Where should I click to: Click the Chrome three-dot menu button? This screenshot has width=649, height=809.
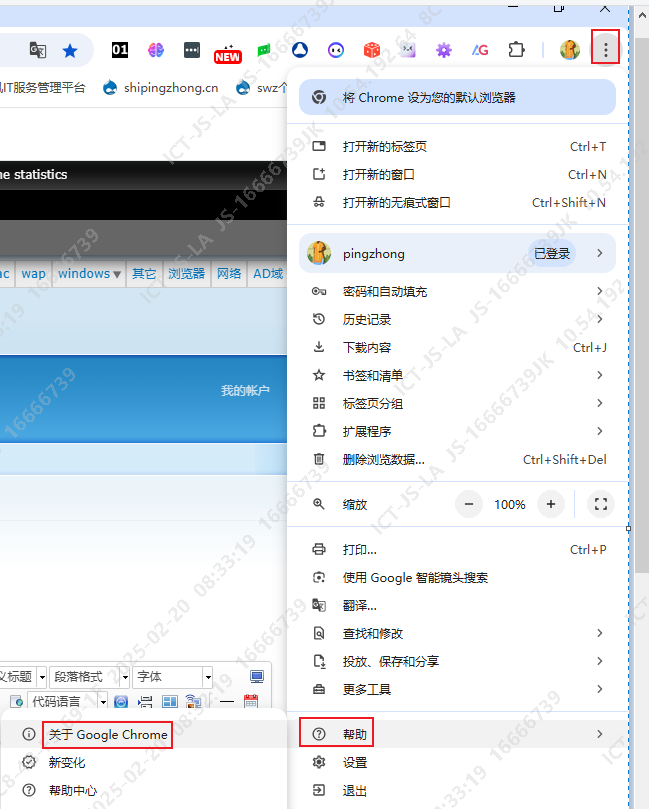tap(605, 50)
